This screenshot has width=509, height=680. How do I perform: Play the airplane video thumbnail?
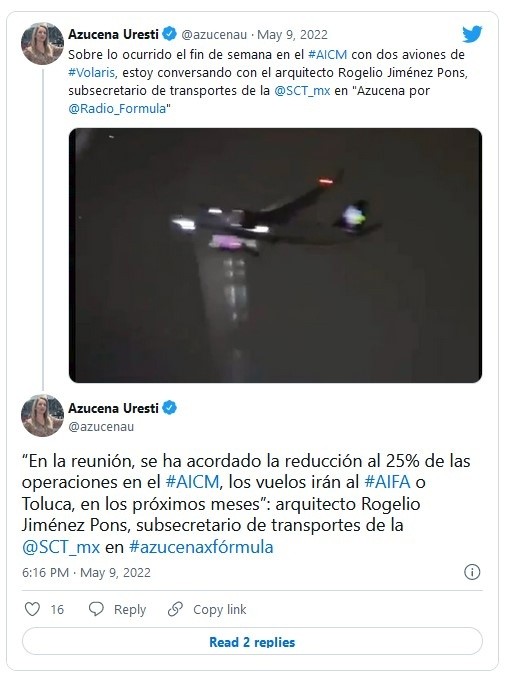pos(275,255)
